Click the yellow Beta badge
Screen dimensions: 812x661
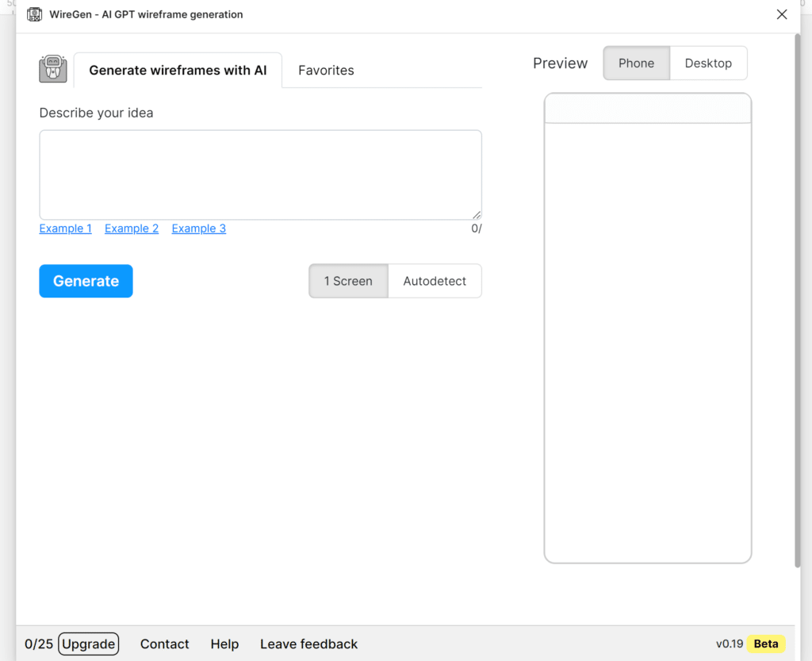[766, 644]
